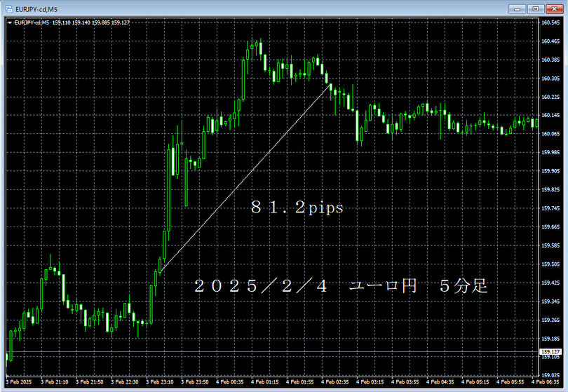Minimize the EURJPY-cd,M5 chart window
Image resolution: width=568 pixels, height=392 pixels.
pyautogui.click(x=517, y=8)
